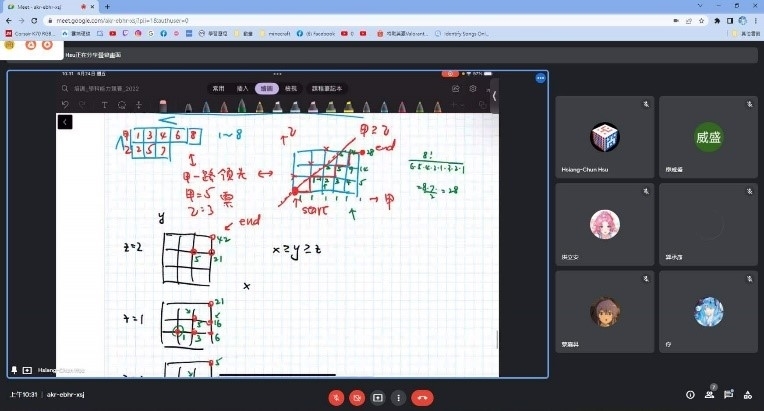Screen dimensions: 764x411
Task: Click the back arrow in the notes app
Action: click(x=65, y=122)
